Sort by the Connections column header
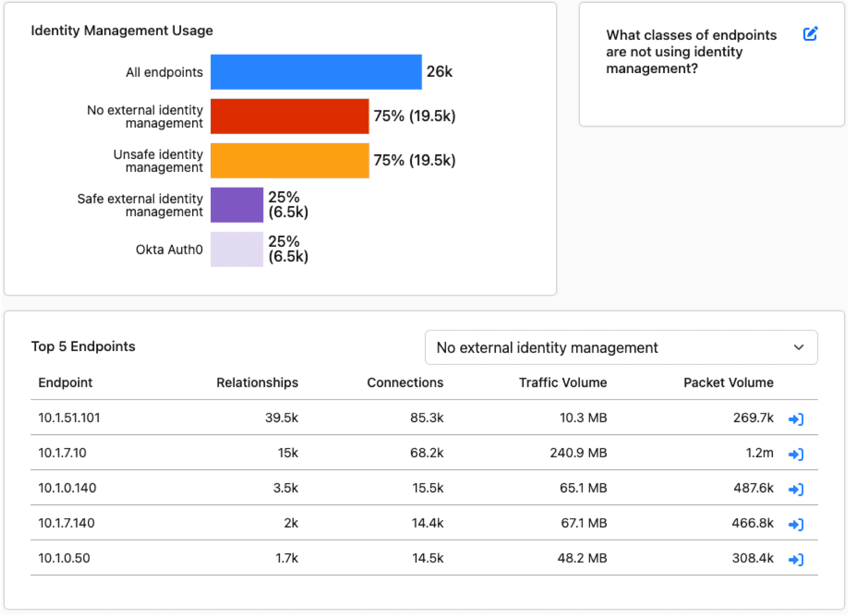849x616 pixels. (405, 382)
